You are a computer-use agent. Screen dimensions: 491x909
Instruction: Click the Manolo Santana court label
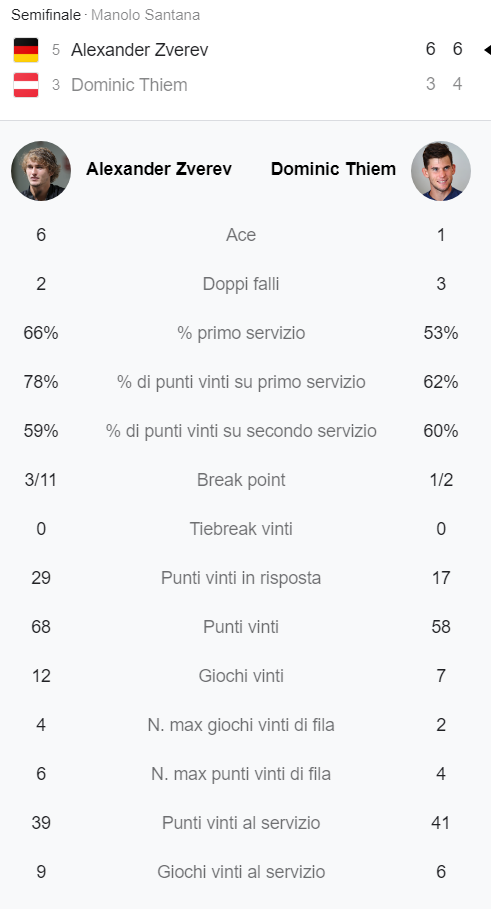click(x=146, y=15)
